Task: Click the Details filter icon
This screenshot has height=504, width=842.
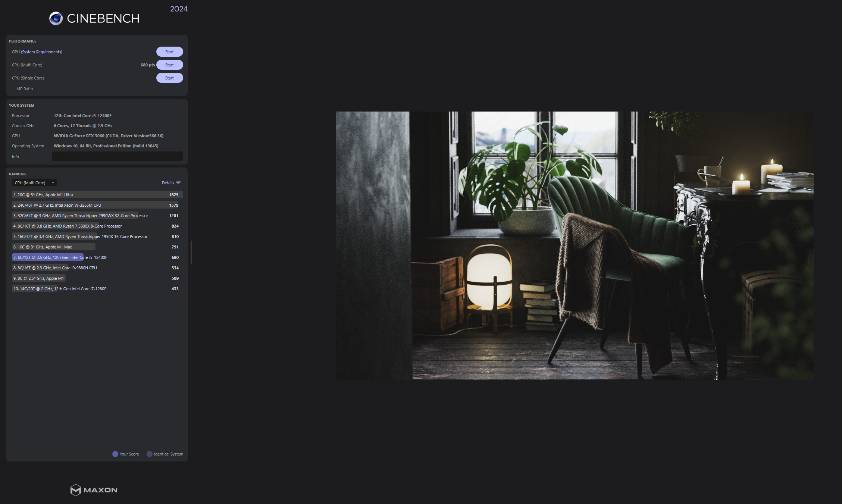Action: point(178,182)
